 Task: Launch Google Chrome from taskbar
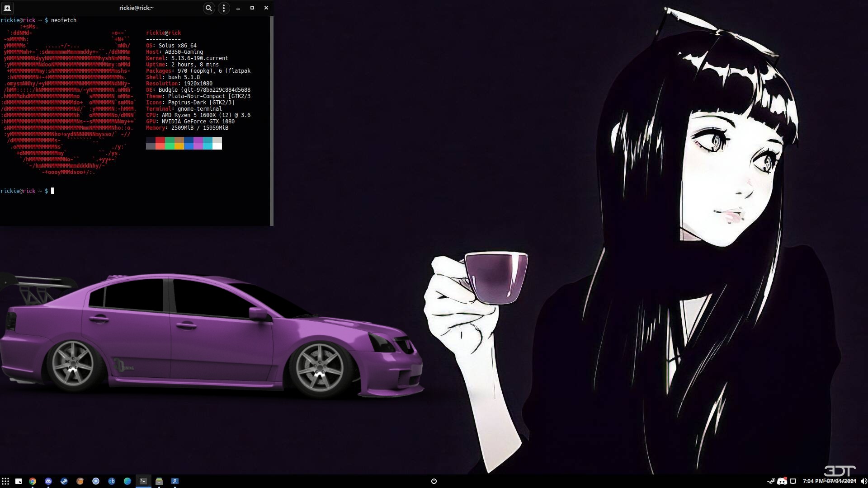tap(33, 481)
